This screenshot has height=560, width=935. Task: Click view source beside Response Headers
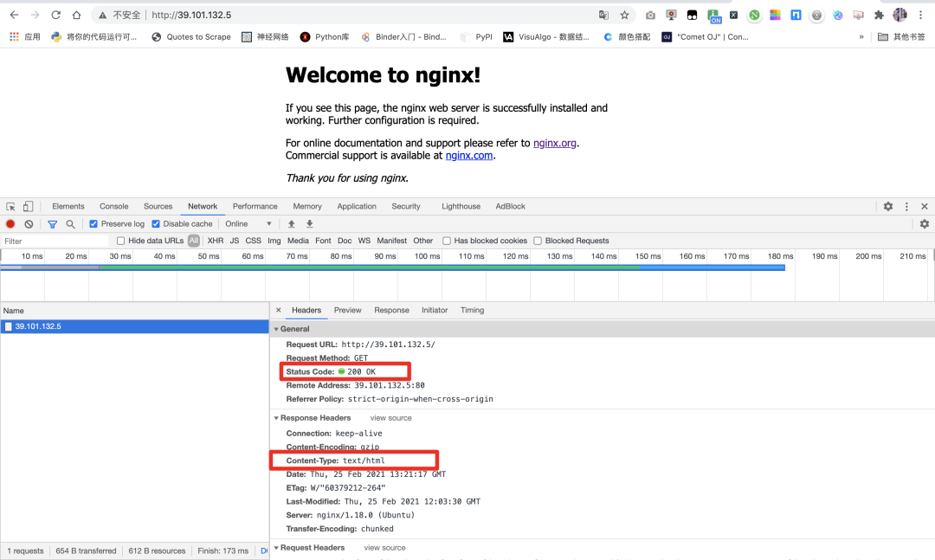(391, 418)
